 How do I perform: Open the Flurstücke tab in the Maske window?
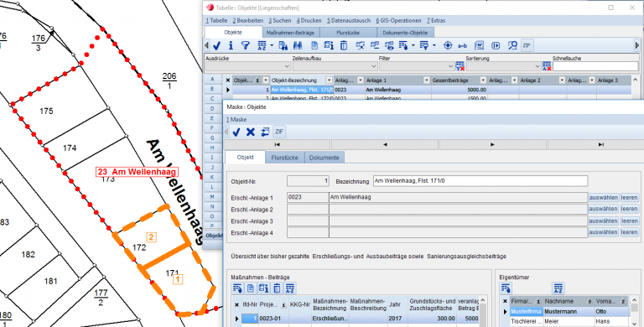(x=284, y=158)
